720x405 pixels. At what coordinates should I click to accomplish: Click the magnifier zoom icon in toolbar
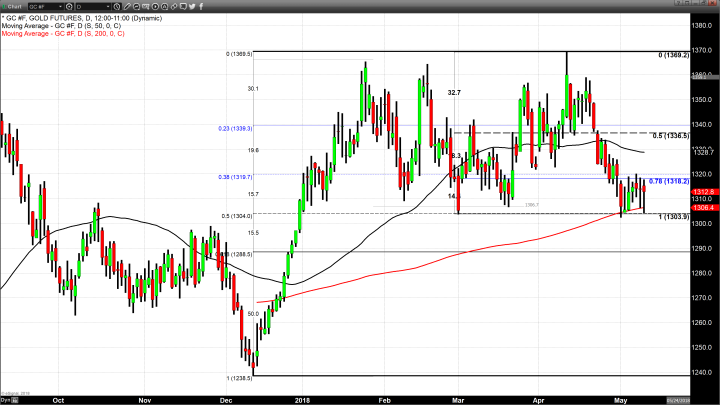tap(137, 6)
